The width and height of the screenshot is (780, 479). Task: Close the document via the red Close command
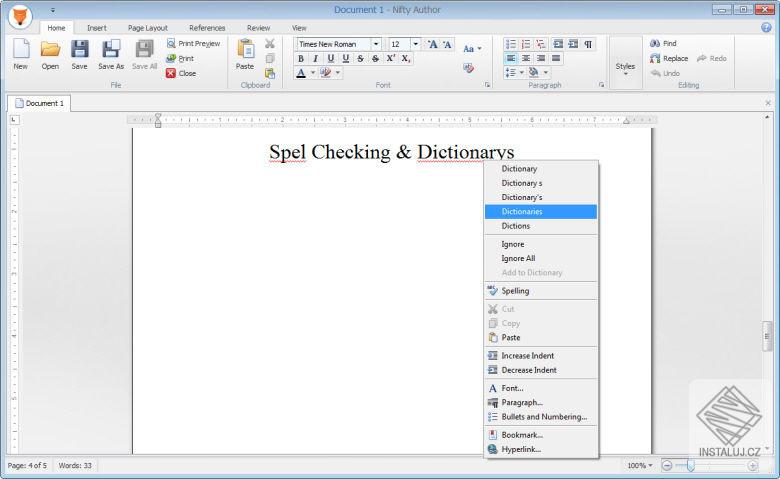[181, 73]
